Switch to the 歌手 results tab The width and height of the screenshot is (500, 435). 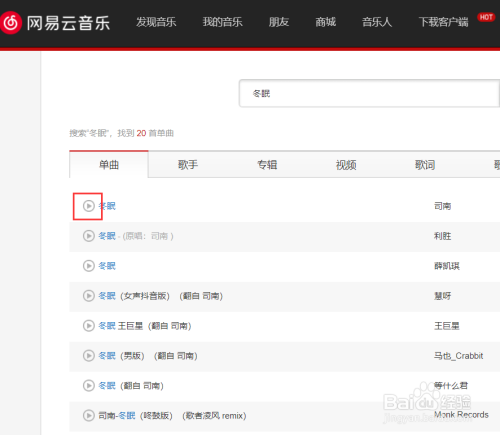[188, 165]
